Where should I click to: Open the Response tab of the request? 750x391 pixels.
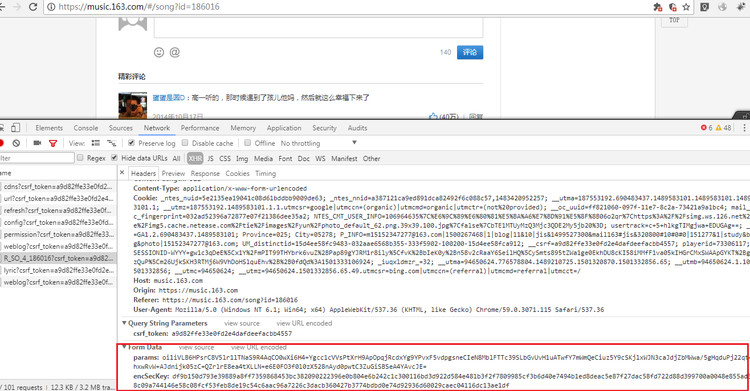pyautogui.click(x=205, y=173)
